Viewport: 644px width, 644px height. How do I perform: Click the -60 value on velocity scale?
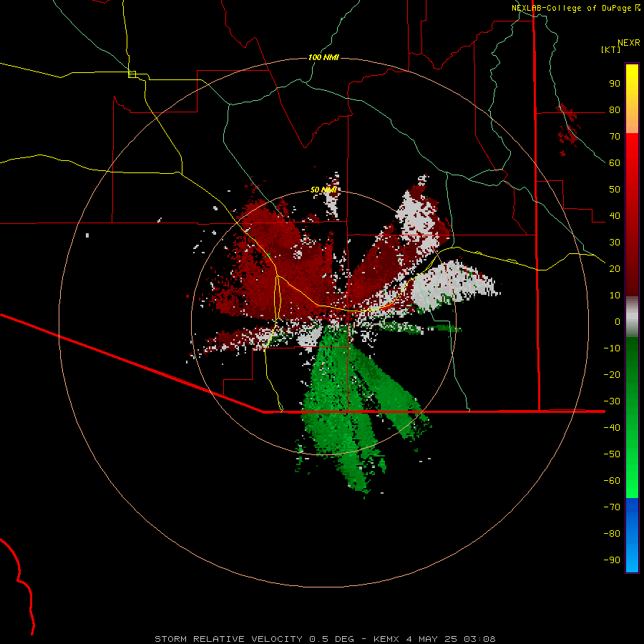point(612,481)
